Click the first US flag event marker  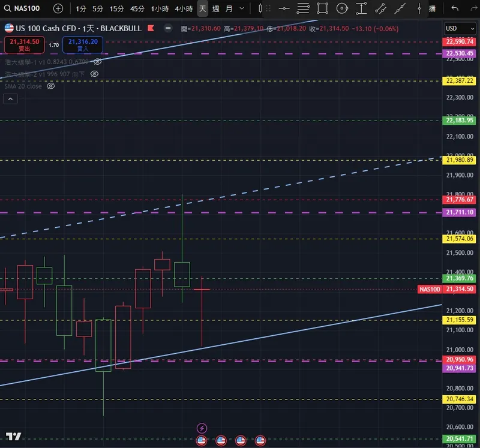coord(202,441)
